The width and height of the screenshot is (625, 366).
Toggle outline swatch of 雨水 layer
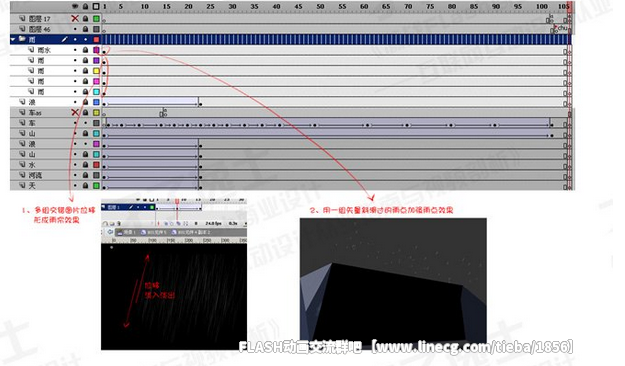[96, 50]
